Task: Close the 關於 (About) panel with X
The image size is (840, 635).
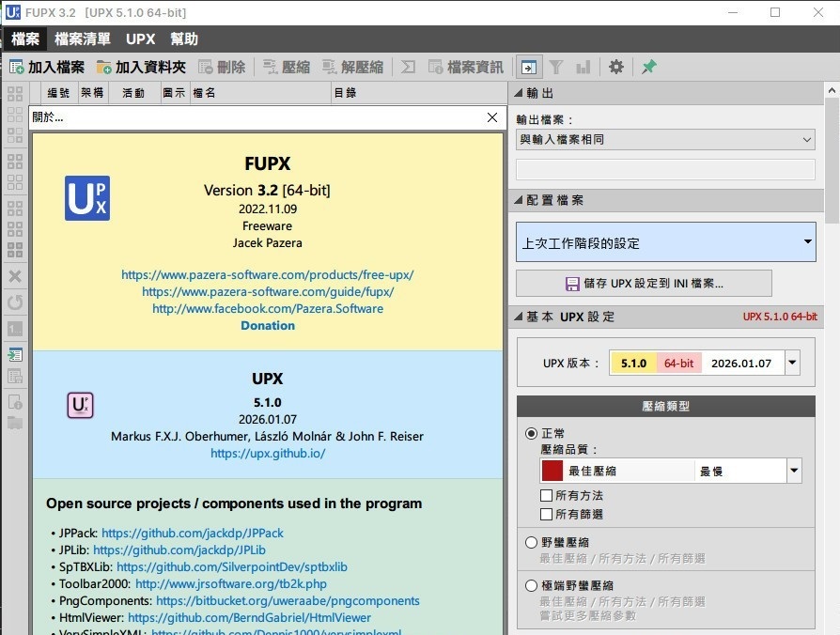Action: tap(492, 117)
